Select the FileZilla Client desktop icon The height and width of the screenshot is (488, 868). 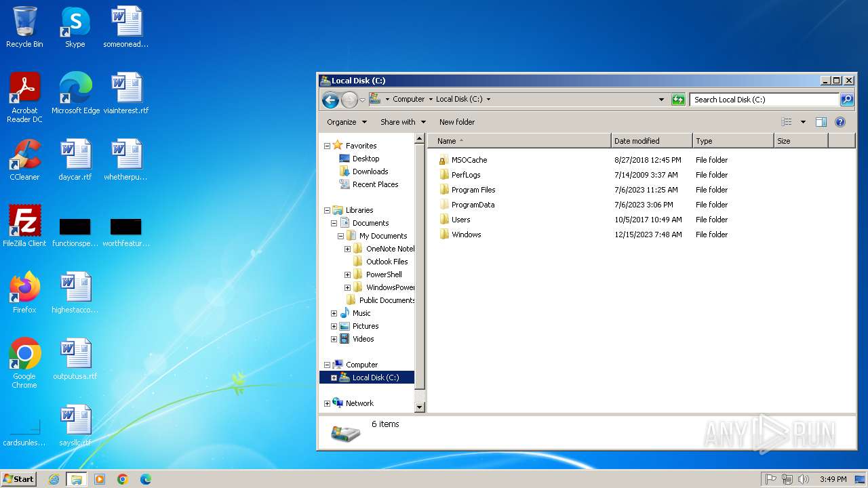[x=24, y=226]
